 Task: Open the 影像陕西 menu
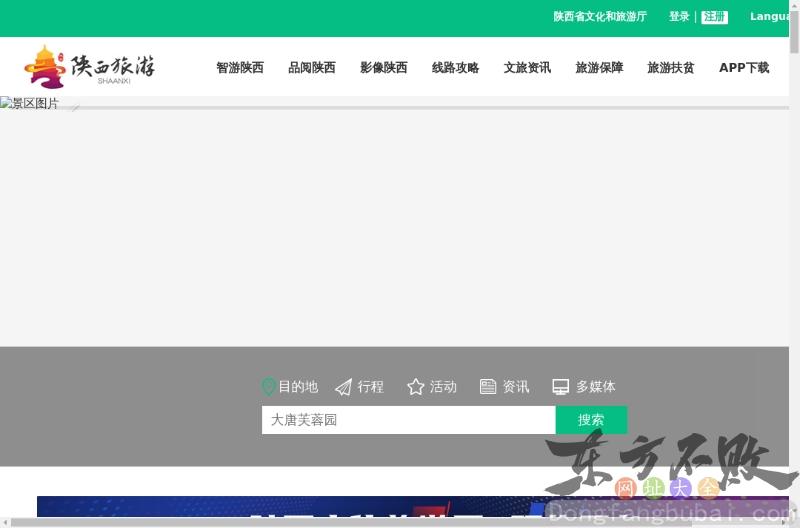coord(384,67)
